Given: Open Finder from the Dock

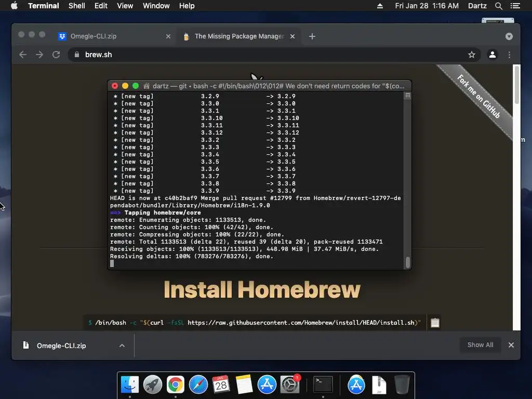Looking at the screenshot, I should [129, 384].
